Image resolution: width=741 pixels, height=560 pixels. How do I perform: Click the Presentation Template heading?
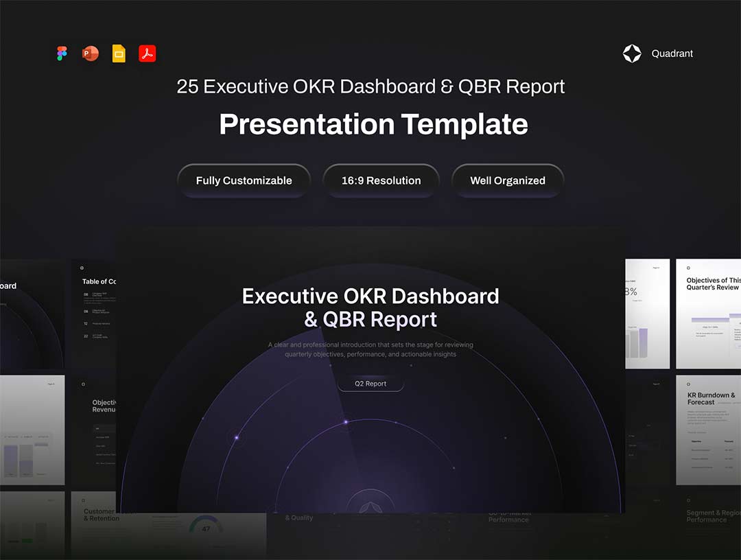click(x=373, y=124)
